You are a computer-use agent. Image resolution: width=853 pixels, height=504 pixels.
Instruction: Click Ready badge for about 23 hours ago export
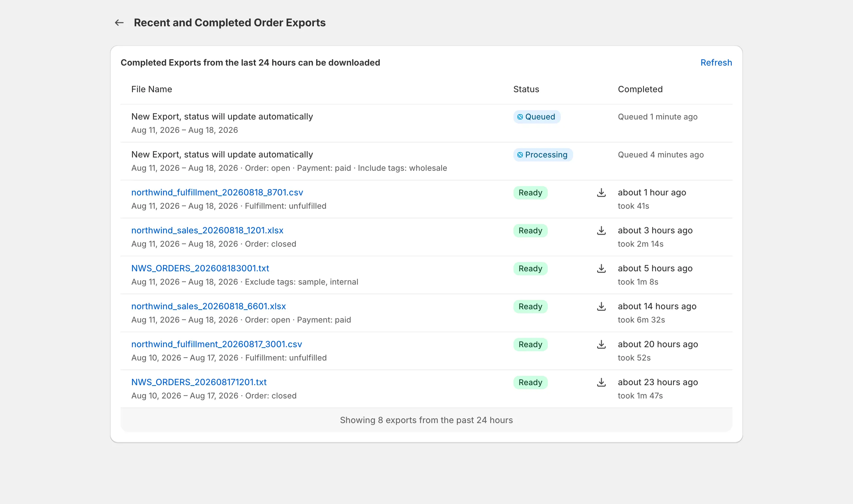point(530,382)
